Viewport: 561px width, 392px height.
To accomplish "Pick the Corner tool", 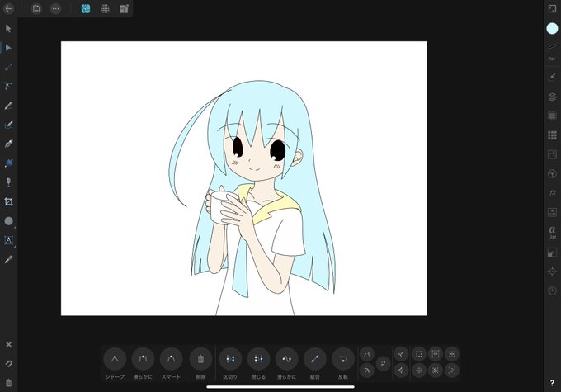I will [8, 86].
